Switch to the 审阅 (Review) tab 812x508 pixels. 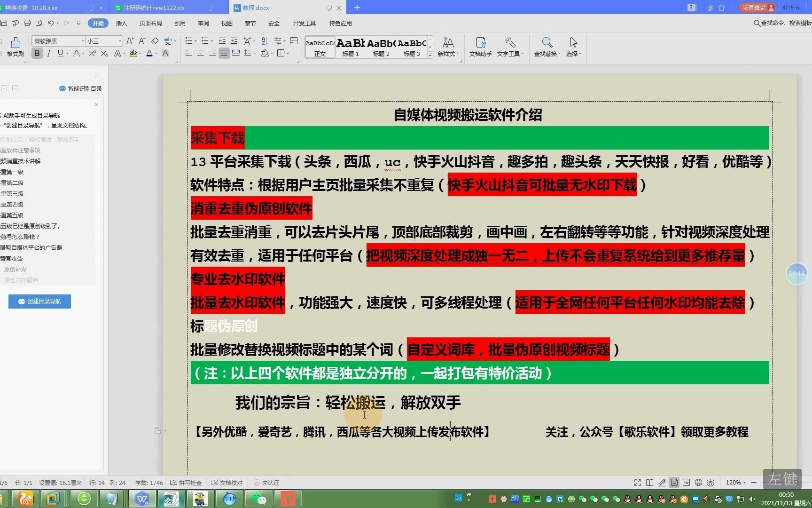click(203, 23)
